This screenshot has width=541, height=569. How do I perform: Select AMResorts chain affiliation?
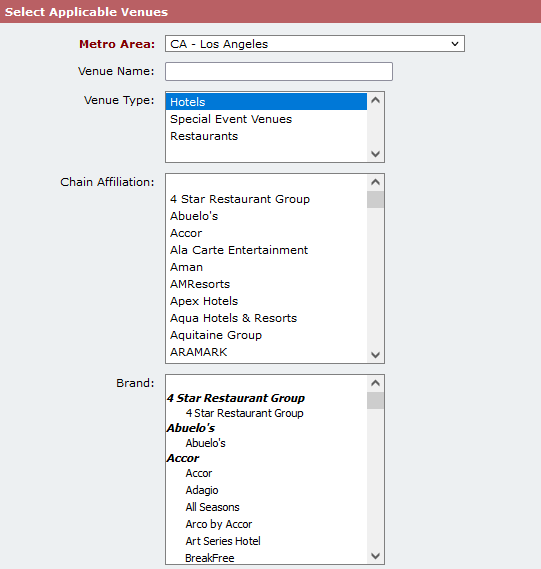tap(266, 284)
